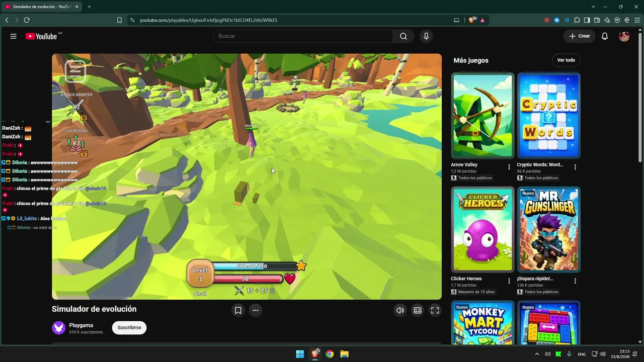Viewport: 644px width, 362px height.
Task: Open Google Chrome from the taskbar
Action: coord(330,354)
